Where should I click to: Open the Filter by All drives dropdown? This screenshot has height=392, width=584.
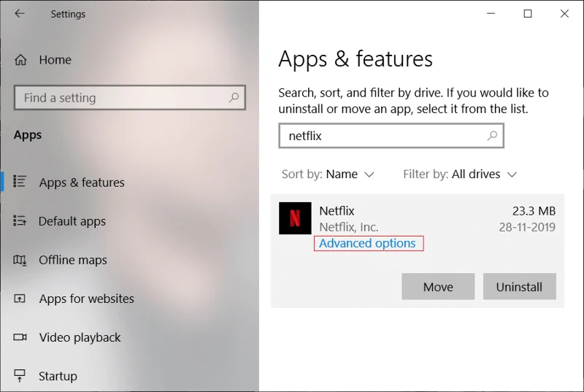[460, 174]
